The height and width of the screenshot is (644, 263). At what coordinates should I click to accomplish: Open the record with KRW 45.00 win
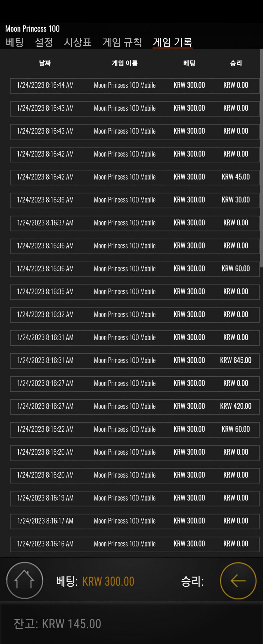point(135,177)
